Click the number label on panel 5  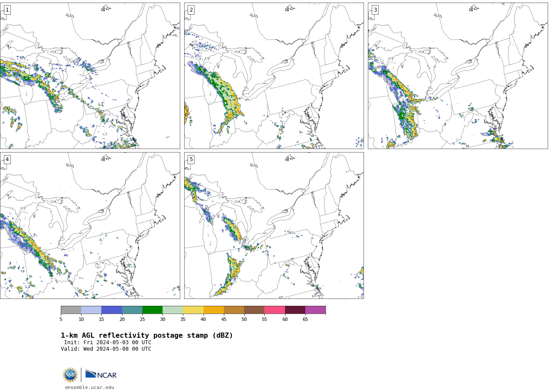(x=191, y=159)
